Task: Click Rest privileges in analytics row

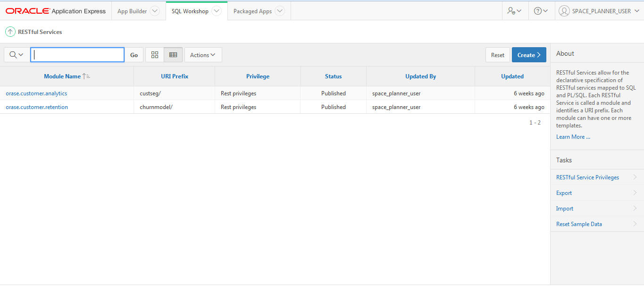Action: (238, 93)
